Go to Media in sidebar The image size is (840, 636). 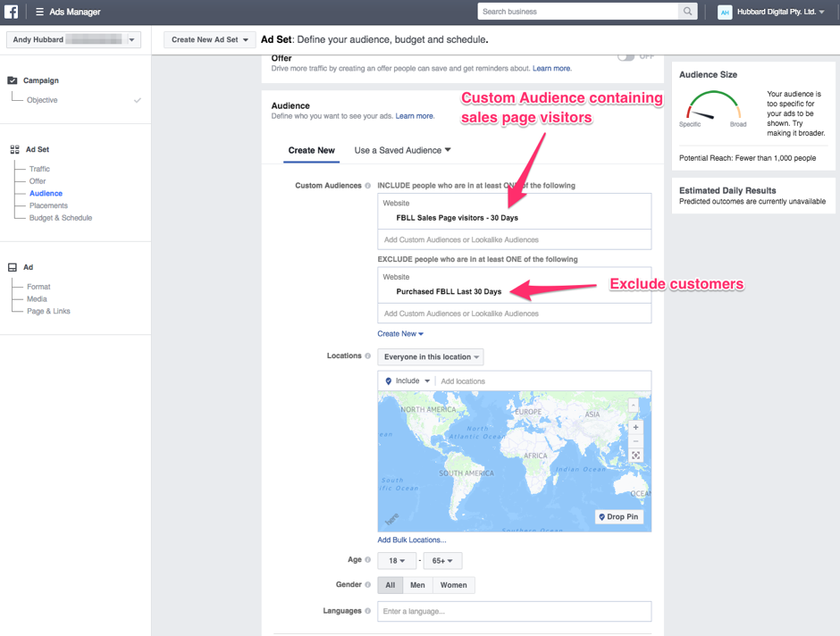37,298
